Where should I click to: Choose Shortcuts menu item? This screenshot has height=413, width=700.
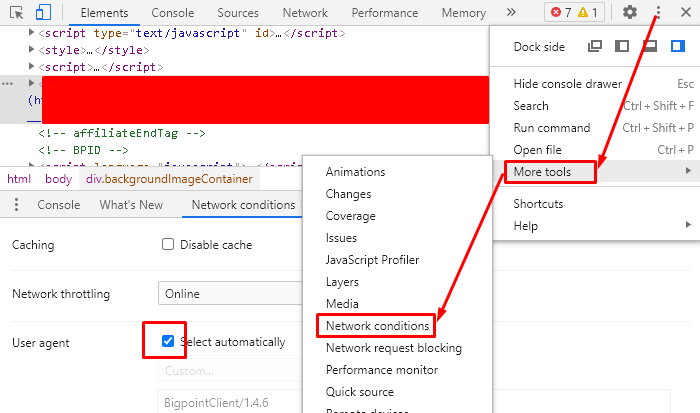point(595,204)
